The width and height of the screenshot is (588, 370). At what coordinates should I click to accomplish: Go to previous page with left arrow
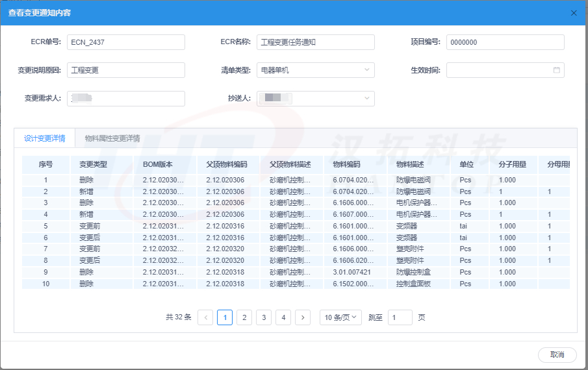coord(205,317)
